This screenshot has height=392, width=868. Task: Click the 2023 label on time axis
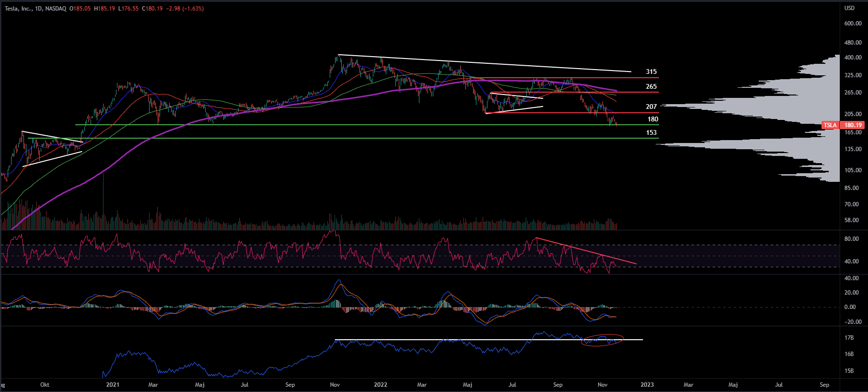coord(647,385)
